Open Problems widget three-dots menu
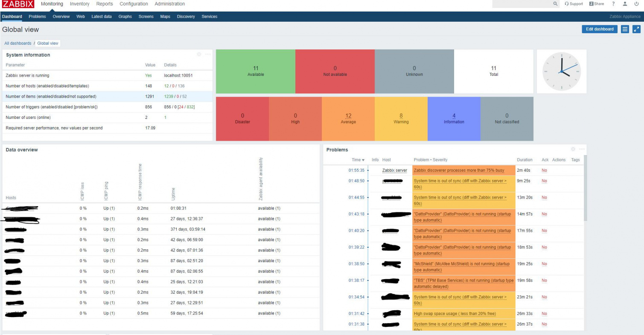Image resolution: width=644 pixels, height=335 pixels. (582, 149)
